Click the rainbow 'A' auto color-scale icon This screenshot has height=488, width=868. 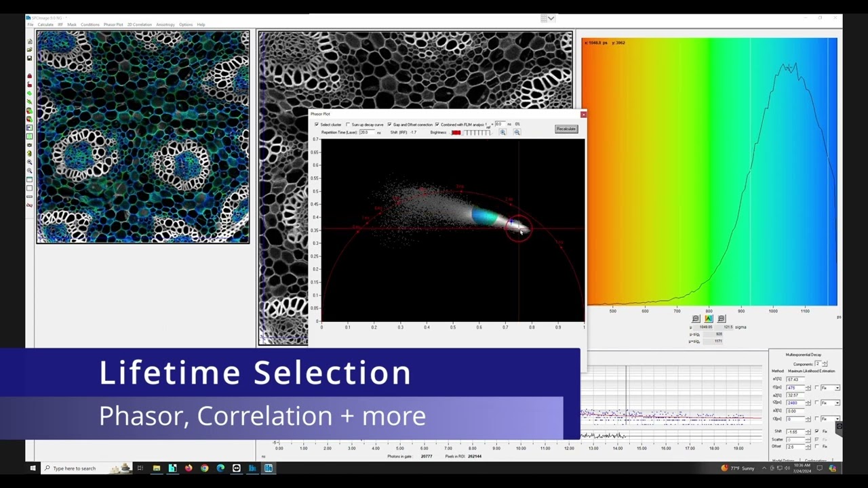[x=709, y=319]
